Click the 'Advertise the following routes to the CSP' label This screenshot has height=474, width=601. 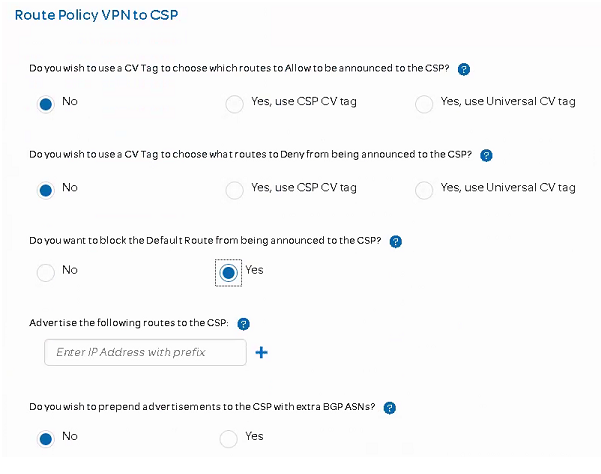(129, 324)
